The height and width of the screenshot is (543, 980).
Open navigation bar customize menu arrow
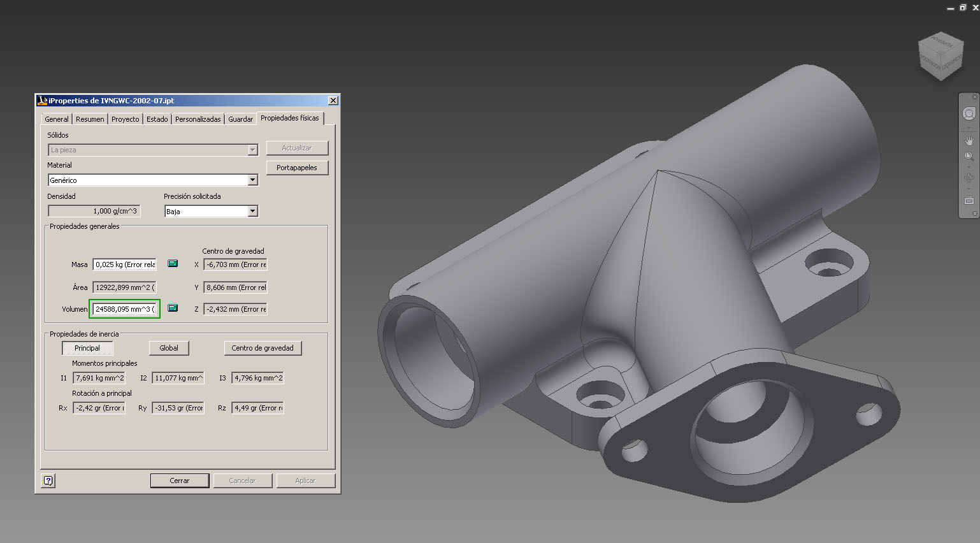[x=974, y=214]
